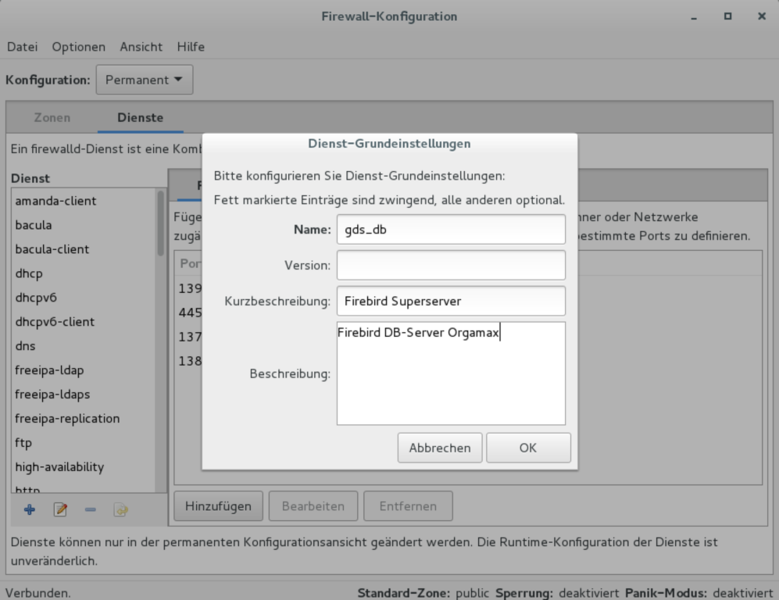This screenshot has width=779, height=600.
Task: Select freeipa-ldap in the Dienst list
Action: pos(56,370)
